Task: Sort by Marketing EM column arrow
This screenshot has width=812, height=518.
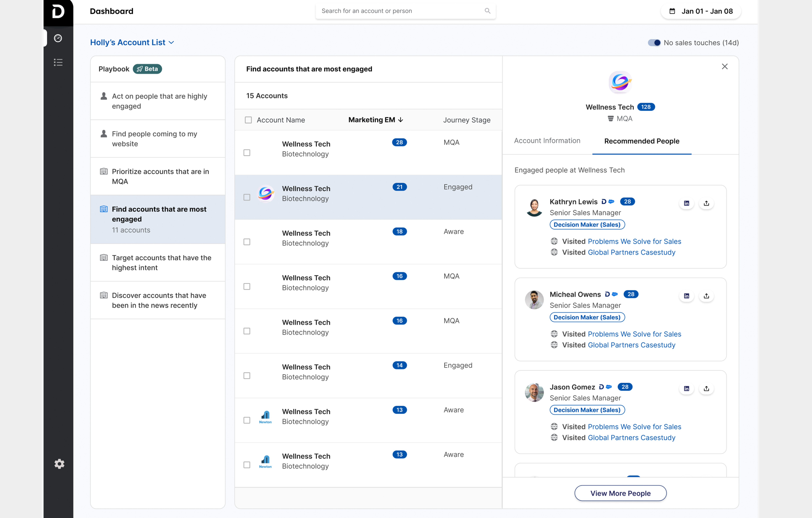Action: [401, 120]
